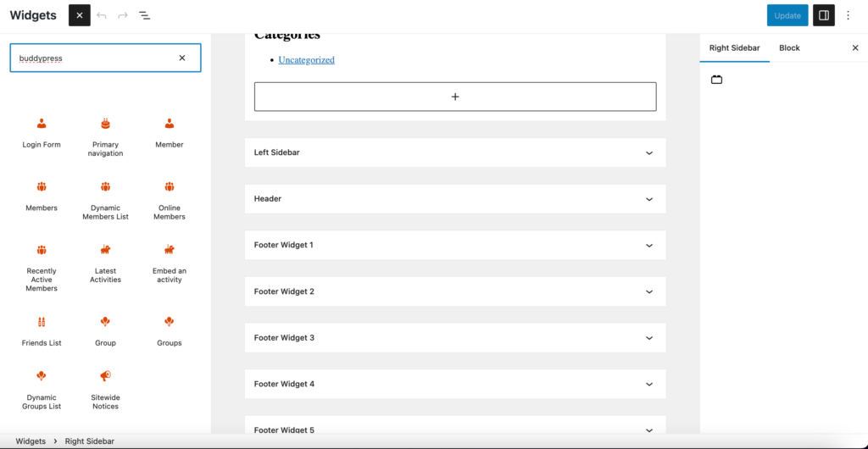Toggle the settings sidebar icon

[824, 15]
